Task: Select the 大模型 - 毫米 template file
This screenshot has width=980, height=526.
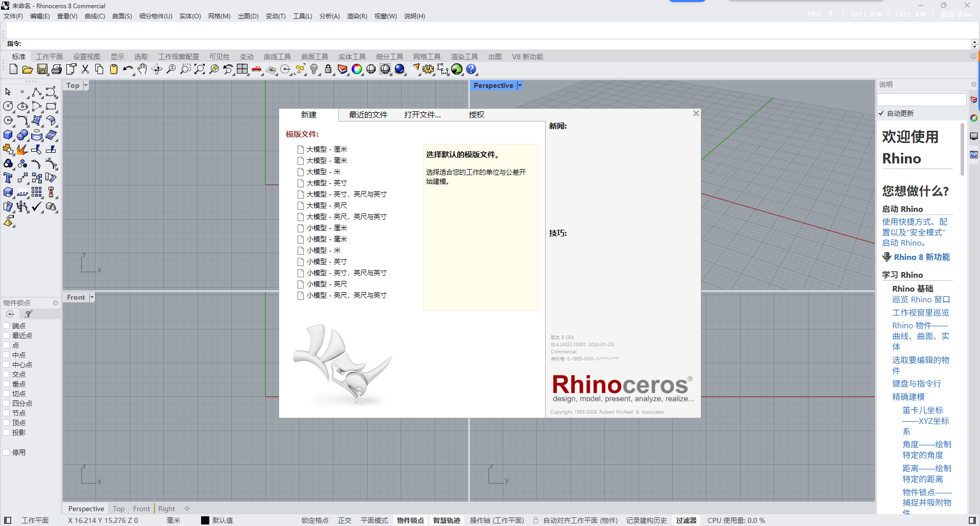Action: 327,160
